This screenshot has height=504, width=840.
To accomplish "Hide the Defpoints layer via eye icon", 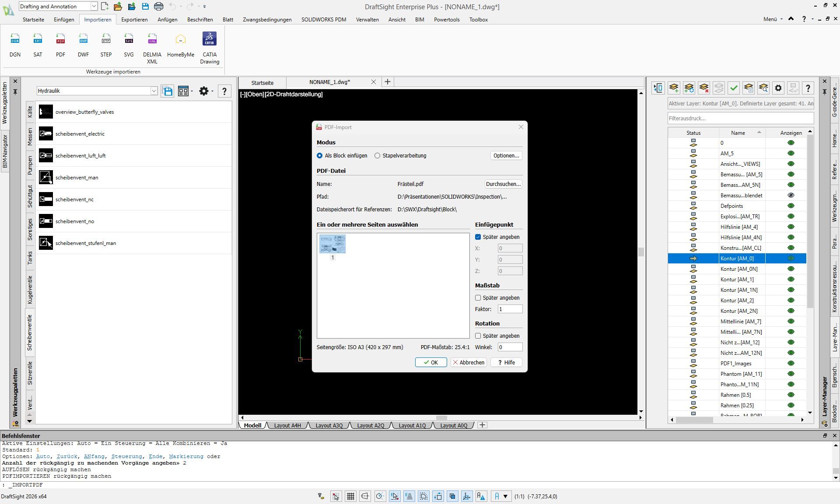I will click(791, 206).
